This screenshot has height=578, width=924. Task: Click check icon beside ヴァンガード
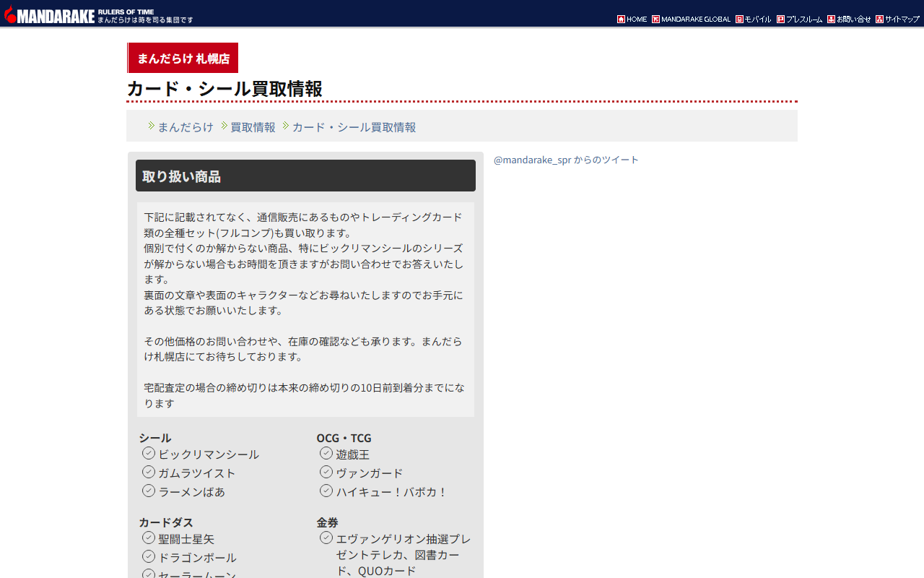coord(326,472)
